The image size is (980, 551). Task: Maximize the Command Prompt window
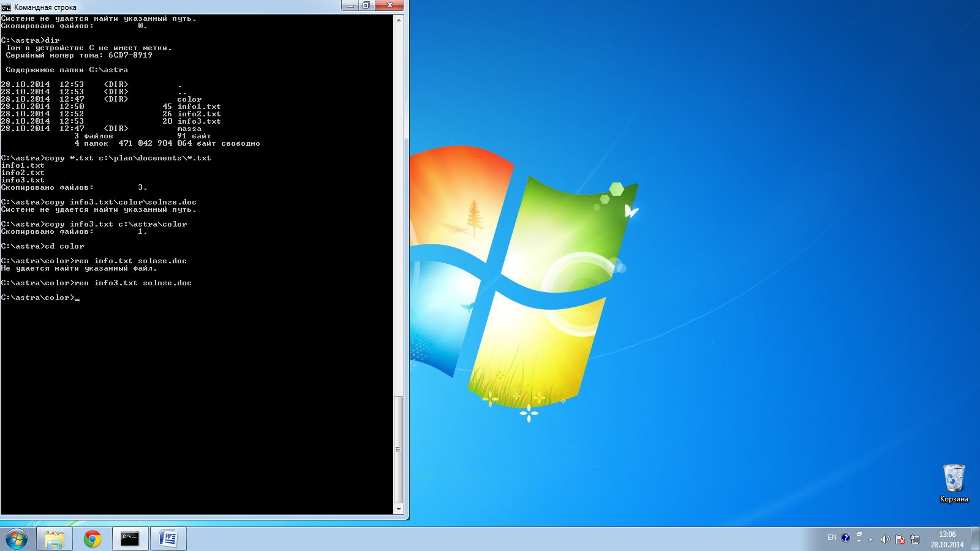(x=366, y=6)
